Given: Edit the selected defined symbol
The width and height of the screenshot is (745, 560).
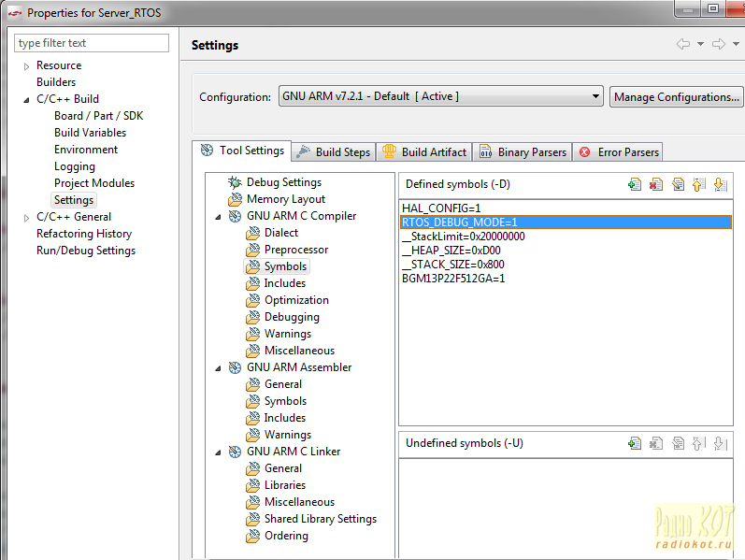Looking at the screenshot, I should (678, 184).
